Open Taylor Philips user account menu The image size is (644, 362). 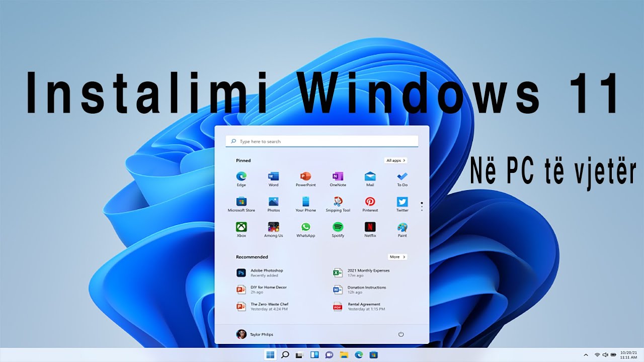[x=255, y=334]
